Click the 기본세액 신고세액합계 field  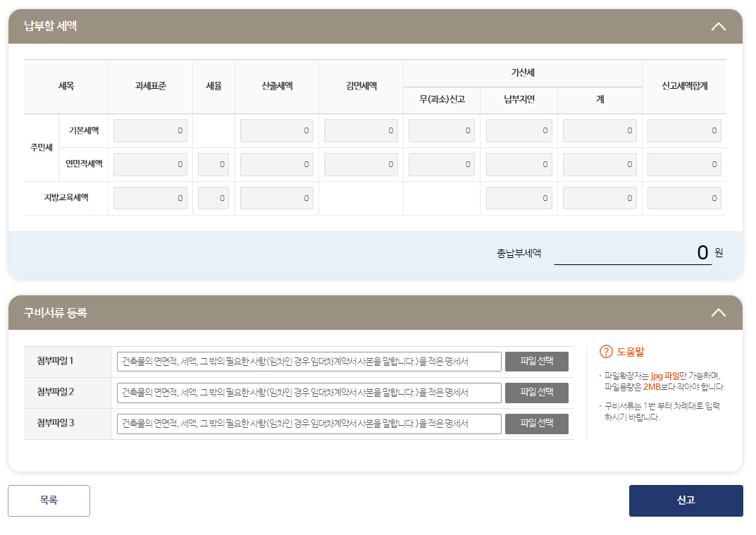click(x=683, y=130)
